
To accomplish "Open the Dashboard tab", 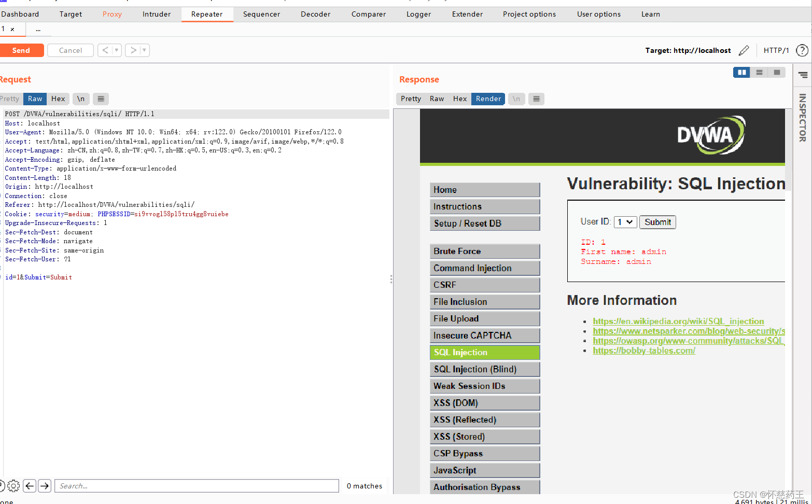I will pos(20,14).
